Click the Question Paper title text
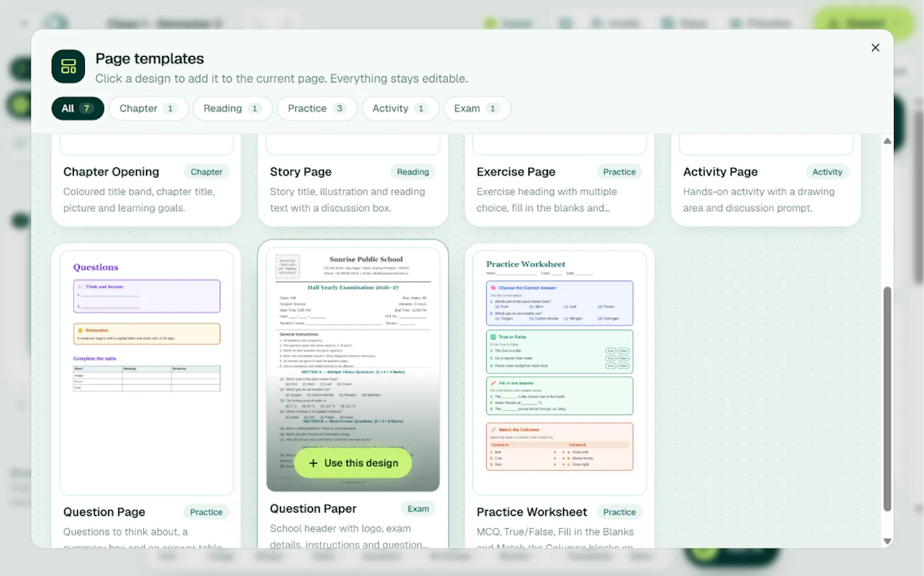The height and width of the screenshot is (576, 924). point(313,508)
